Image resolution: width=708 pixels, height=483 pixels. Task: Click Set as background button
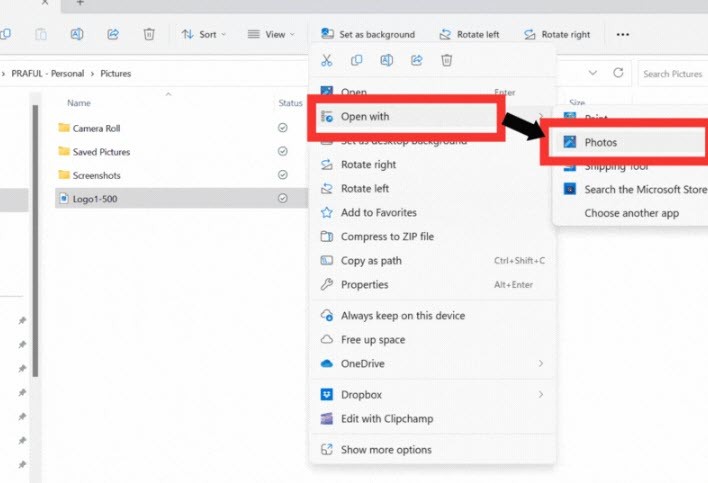click(x=368, y=34)
